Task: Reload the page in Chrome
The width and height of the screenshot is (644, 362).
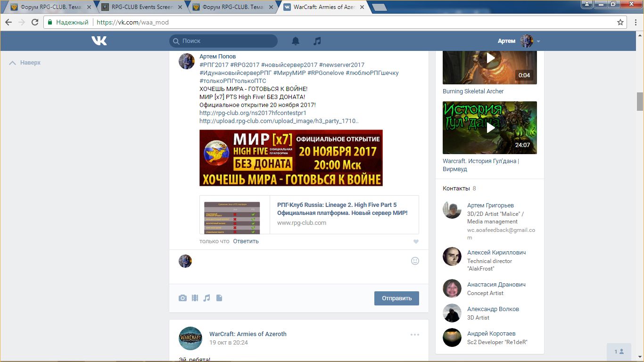Action: tap(35, 22)
